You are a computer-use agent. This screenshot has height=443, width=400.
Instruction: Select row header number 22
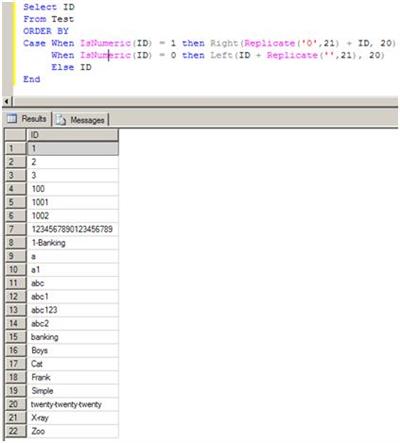[15, 431]
